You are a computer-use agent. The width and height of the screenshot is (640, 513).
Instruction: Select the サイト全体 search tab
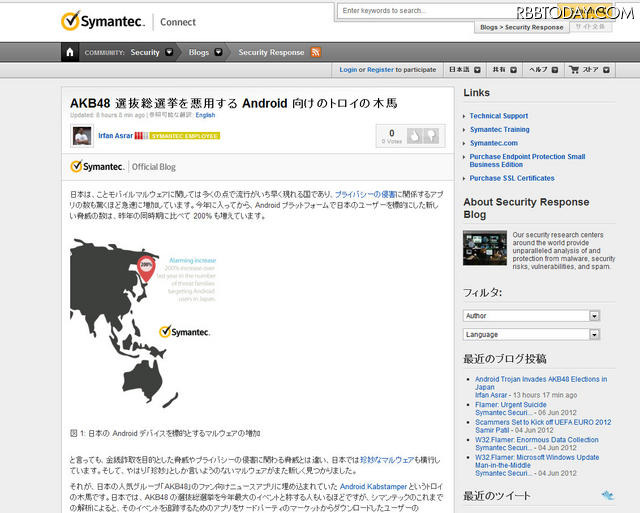[x=591, y=27]
